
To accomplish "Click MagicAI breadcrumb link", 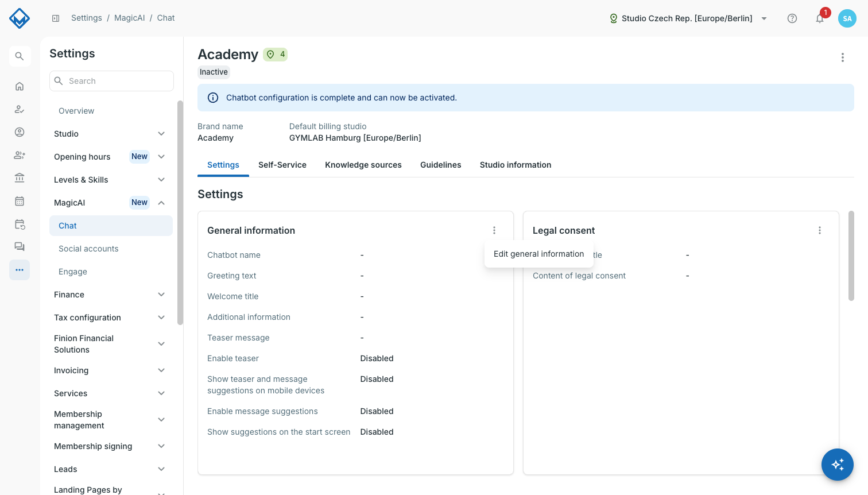I will 130,18.
